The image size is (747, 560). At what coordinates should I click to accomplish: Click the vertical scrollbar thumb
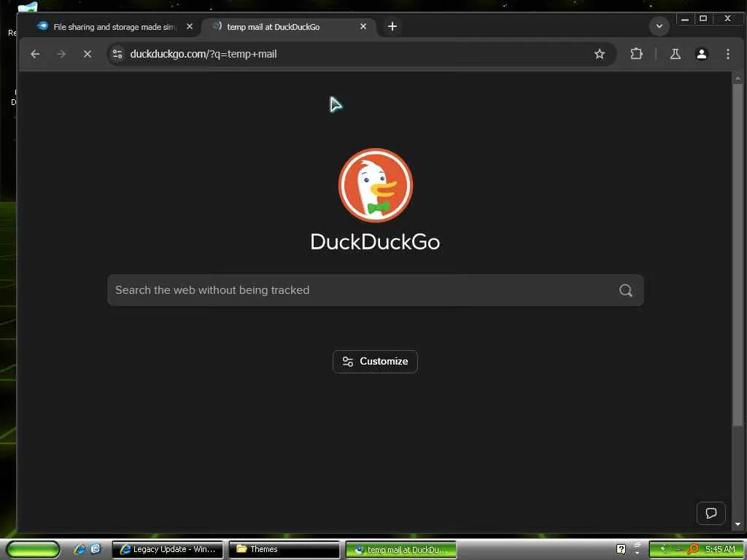pyautogui.click(x=738, y=254)
